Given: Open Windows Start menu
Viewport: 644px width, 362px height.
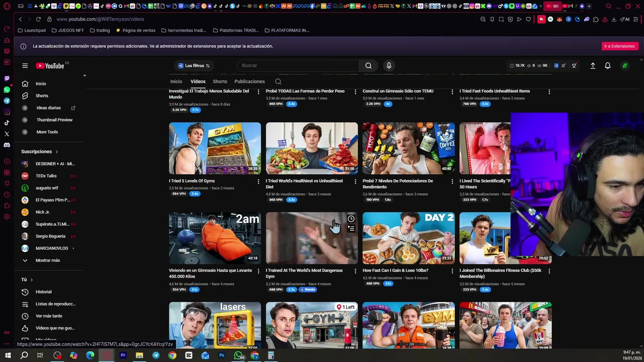Looking at the screenshot, I should [8, 355].
